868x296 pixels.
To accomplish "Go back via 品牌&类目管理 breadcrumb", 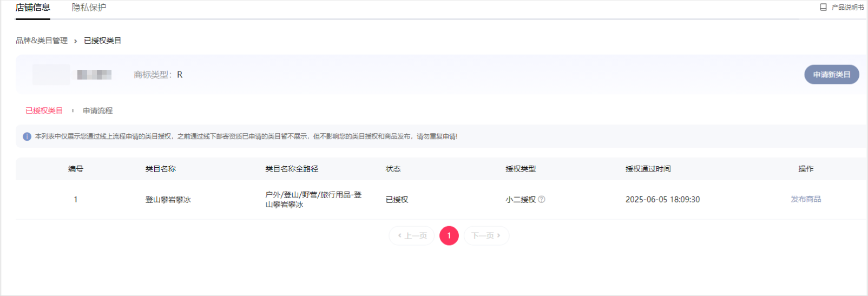I will pyautogui.click(x=42, y=41).
